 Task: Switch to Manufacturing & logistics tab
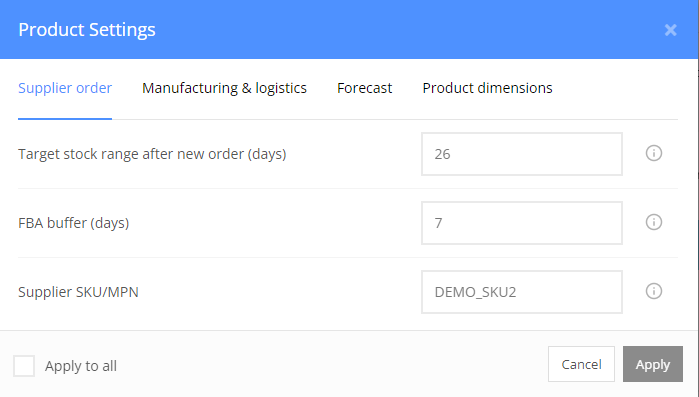click(224, 88)
